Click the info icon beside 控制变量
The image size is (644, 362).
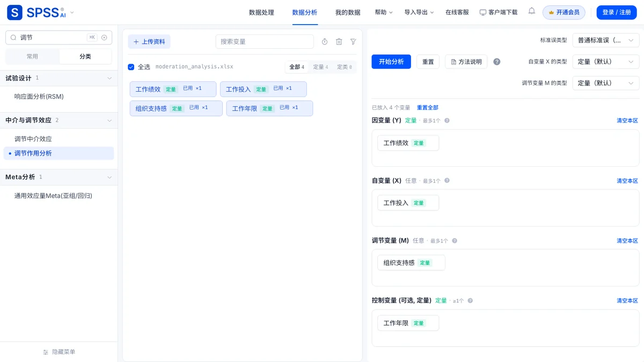pyautogui.click(x=470, y=301)
